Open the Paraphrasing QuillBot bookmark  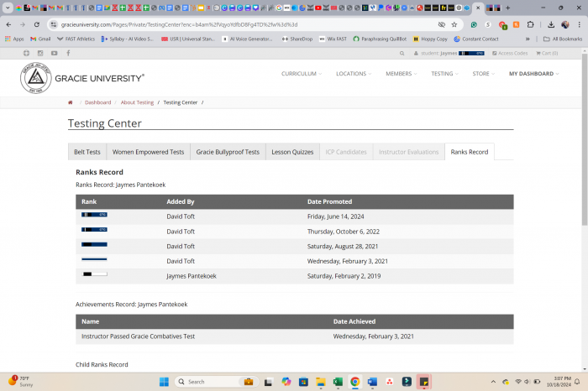[x=380, y=39]
